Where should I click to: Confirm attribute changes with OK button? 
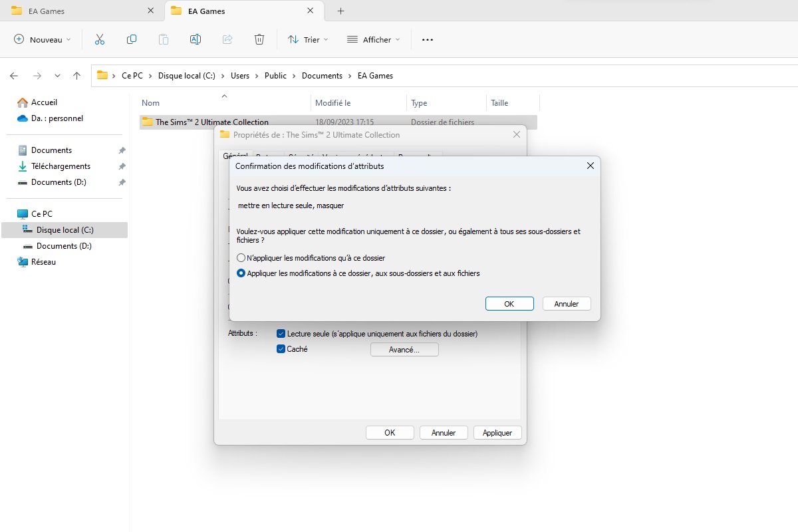point(509,304)
